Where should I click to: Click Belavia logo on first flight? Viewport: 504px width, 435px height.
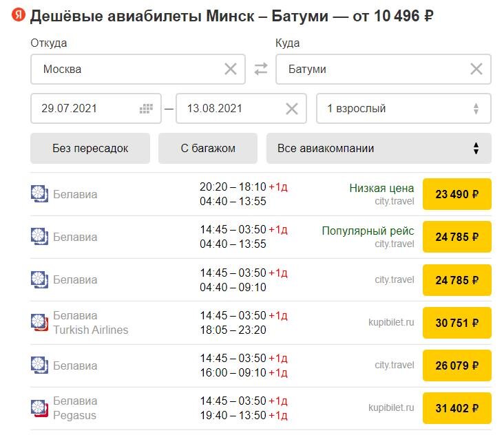click(x=39, y=194)
